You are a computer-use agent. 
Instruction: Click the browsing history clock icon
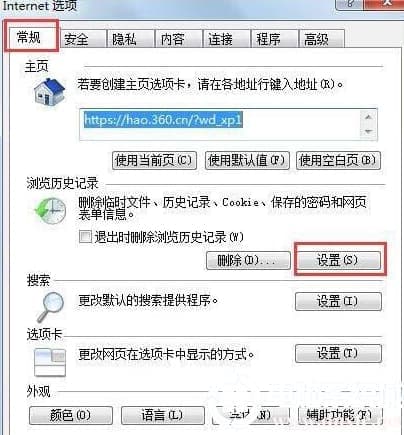click(50, 210)
